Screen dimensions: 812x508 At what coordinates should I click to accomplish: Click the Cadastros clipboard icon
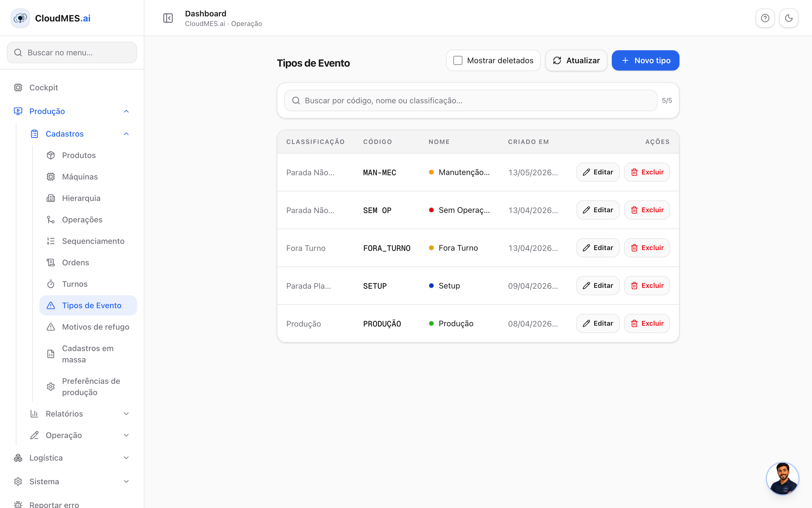pyautogui.click(x=34, y=134)
